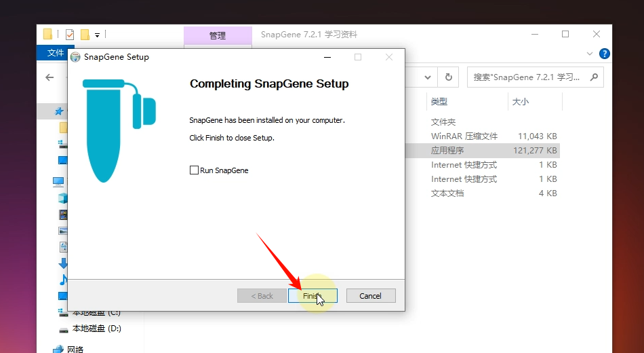Image resolution: width=644 pixels, height=353 pixels.
Task: Click the Downloads arrow icon in the navigation pane
Action: tap(63, 263)
